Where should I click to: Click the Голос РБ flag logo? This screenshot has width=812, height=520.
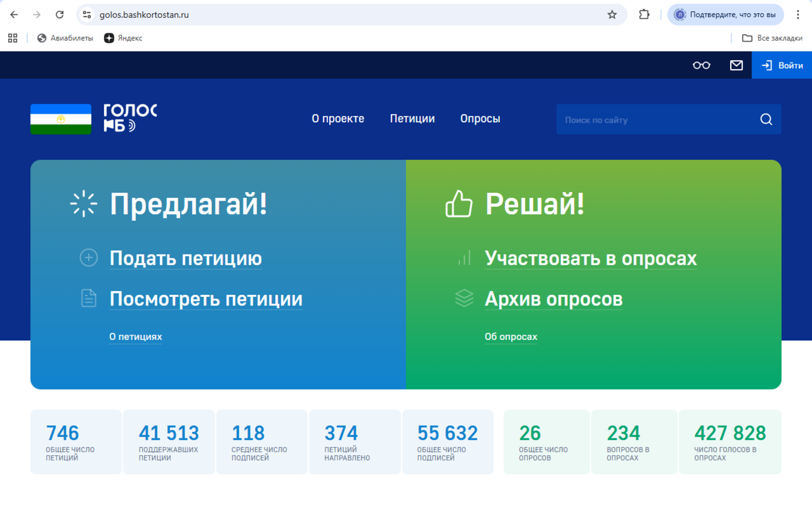pyautogui.click(x=61, y=119)
